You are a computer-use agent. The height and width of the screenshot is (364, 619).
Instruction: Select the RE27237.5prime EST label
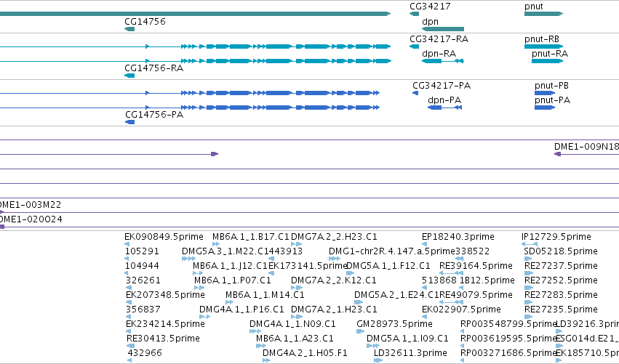[561, 266]
